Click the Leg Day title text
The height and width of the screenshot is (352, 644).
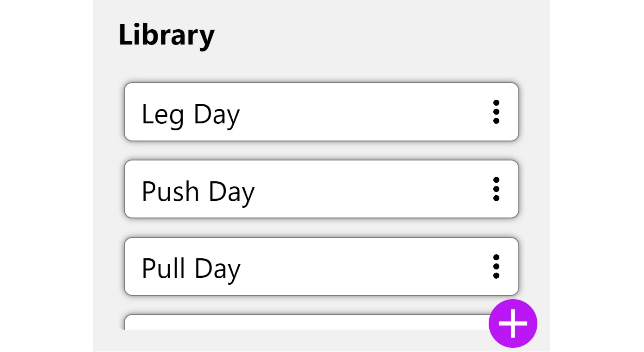point(191,115)
